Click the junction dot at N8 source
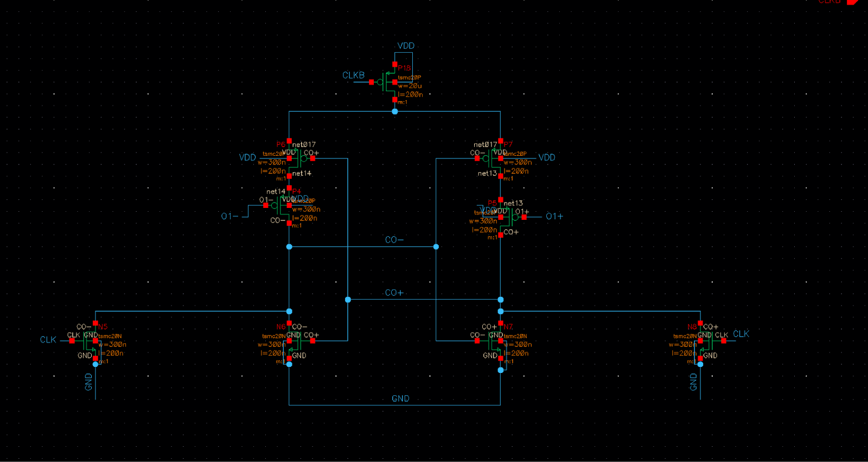The width and height of the screenshot is (868, 462). (700, 364)
